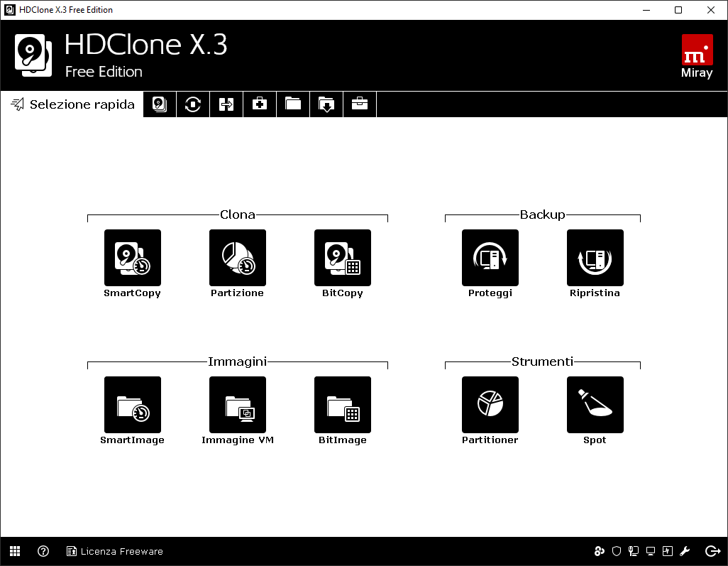Switch to the folder images toolbar tab
Viewport: 728px width, 566px height.
[x=293, y=104]
